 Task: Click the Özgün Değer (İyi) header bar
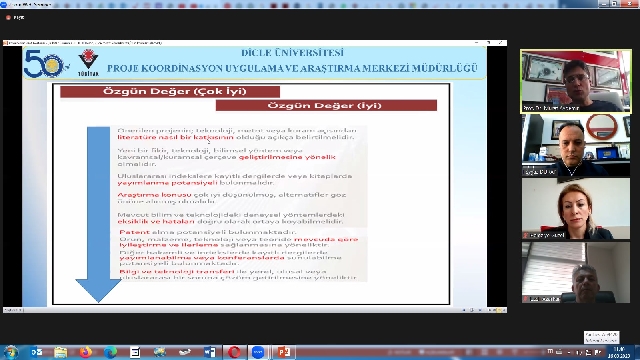326,105
